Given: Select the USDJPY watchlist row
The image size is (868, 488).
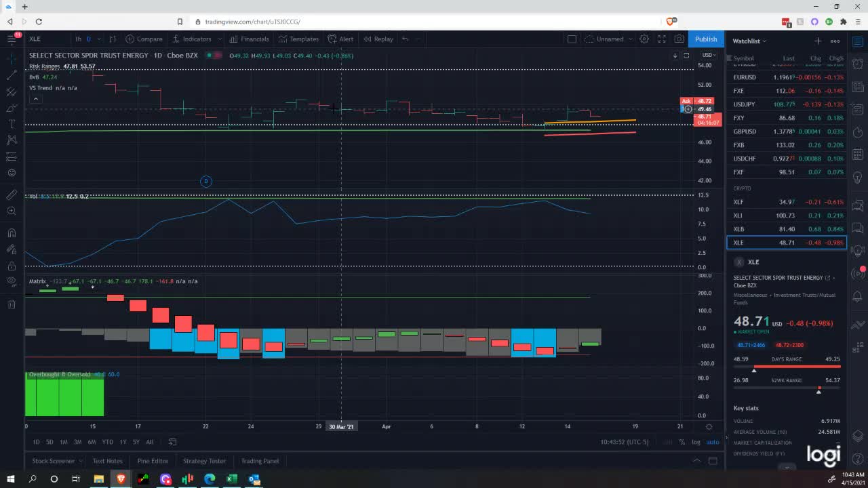Looking at the screenshot, I should tap(787, 104).
